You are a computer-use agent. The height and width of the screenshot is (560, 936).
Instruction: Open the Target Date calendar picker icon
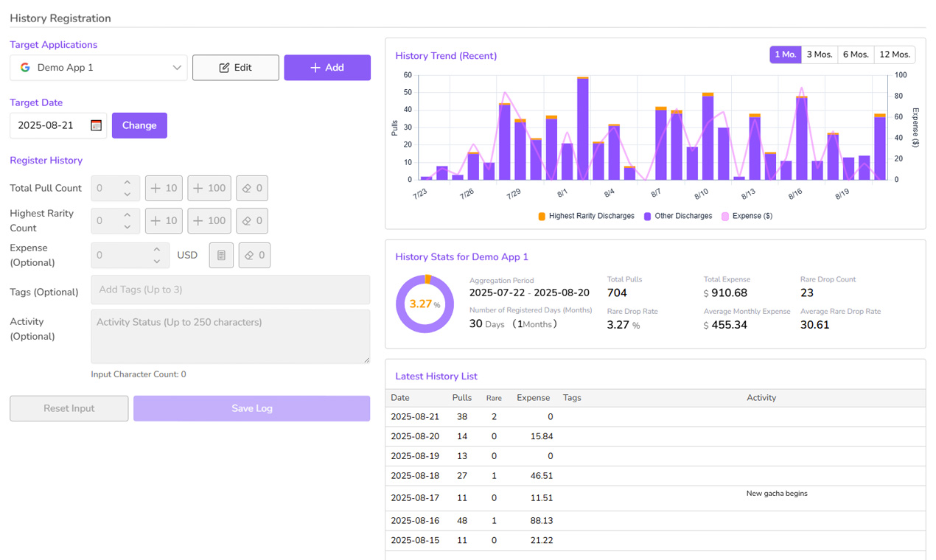[96, 125]
